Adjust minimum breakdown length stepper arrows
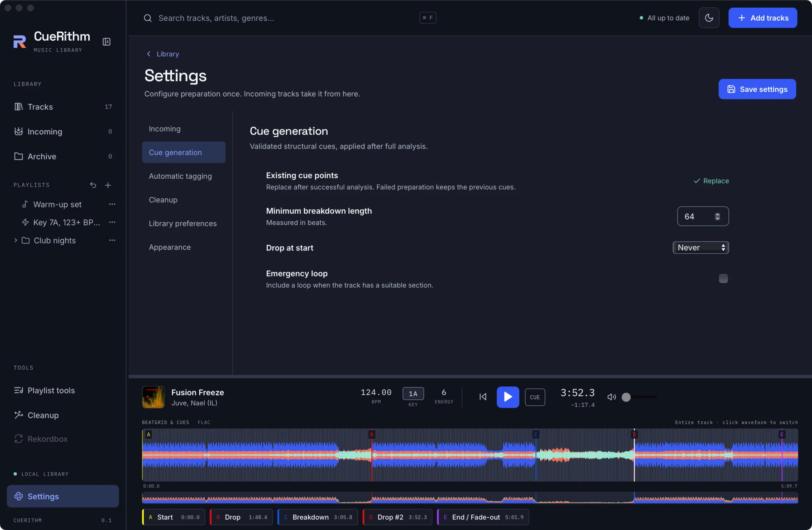Viewport: 812px width, 530px height. click(717, 216)
